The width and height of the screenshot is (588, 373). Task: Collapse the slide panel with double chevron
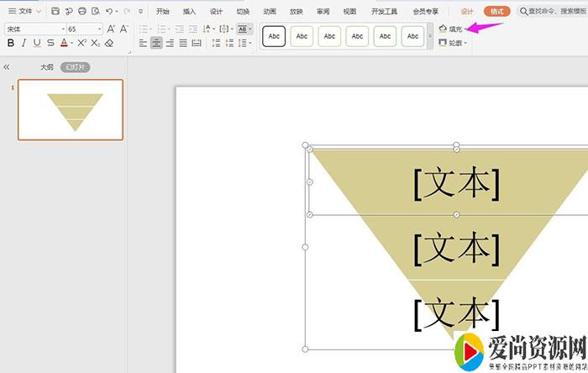pos(7,67)
